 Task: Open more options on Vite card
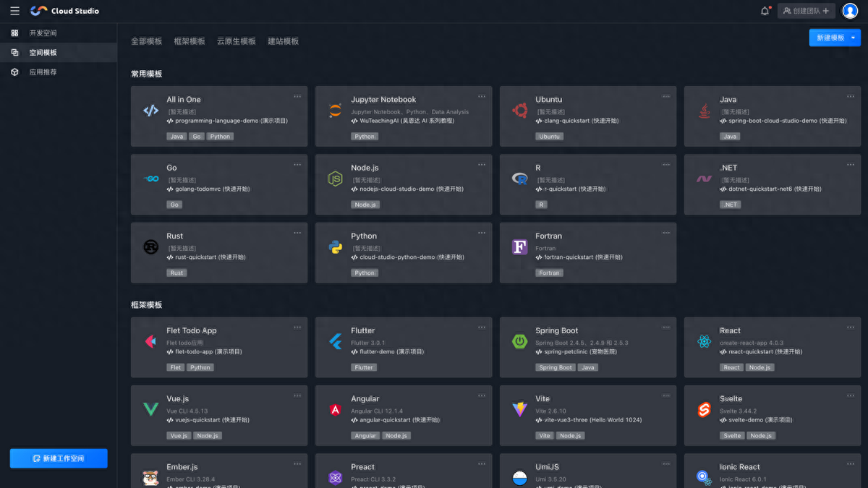(x=666, y=395)
